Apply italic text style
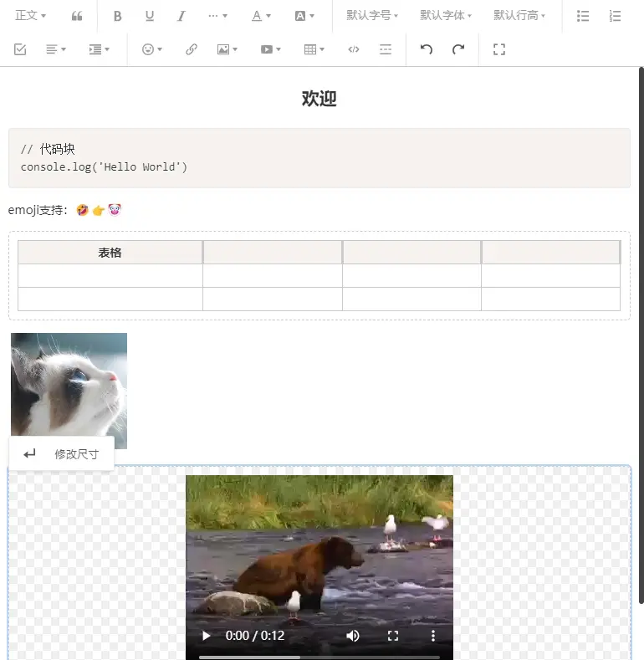This screenshot has width=644, height=660. pyautogui.click(x=181, y=16)
